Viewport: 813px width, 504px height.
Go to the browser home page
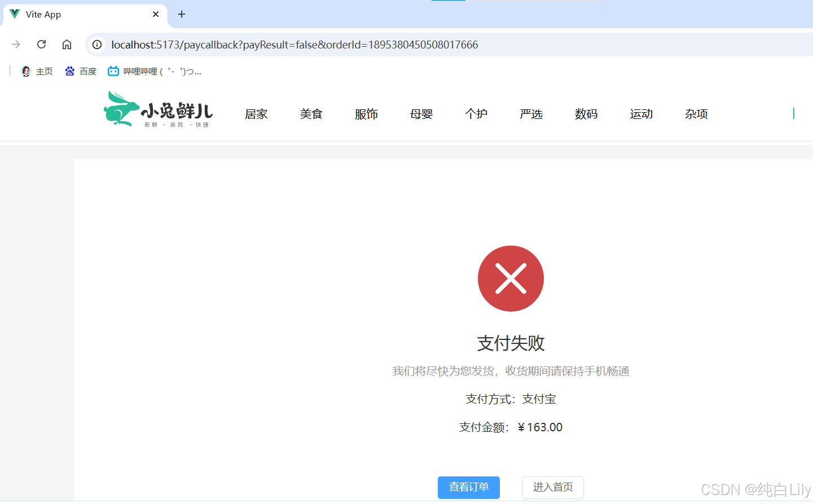(67, 44)
